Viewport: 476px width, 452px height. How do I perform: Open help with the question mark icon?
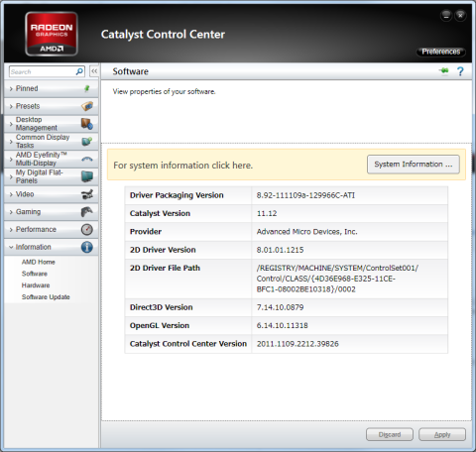tap(460, 71)
